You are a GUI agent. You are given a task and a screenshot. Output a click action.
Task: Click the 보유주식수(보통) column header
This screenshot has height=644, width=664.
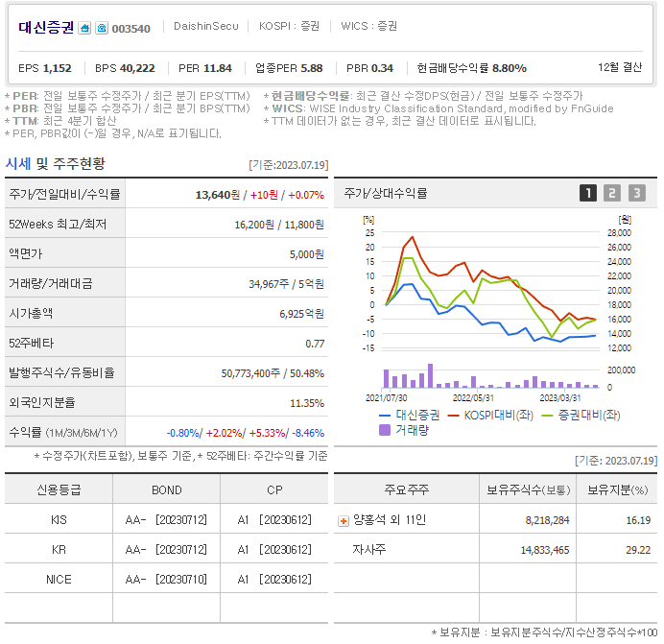pyautogui.click(x=528, y=490)
